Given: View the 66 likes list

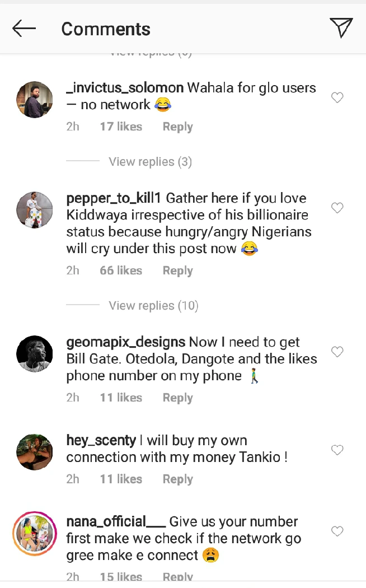Looking at the screenshot, I should click(121, 271).
